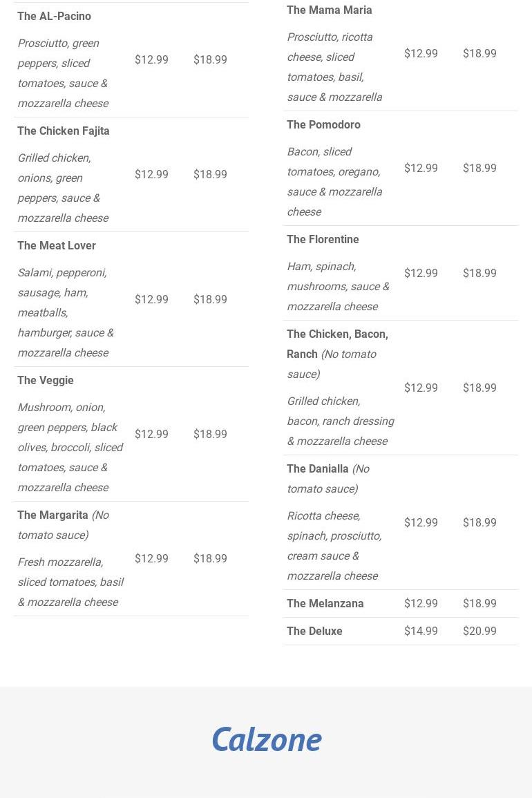Select the $12.99 price for The Pomodoro
The image size is (532, 798).
421,168
